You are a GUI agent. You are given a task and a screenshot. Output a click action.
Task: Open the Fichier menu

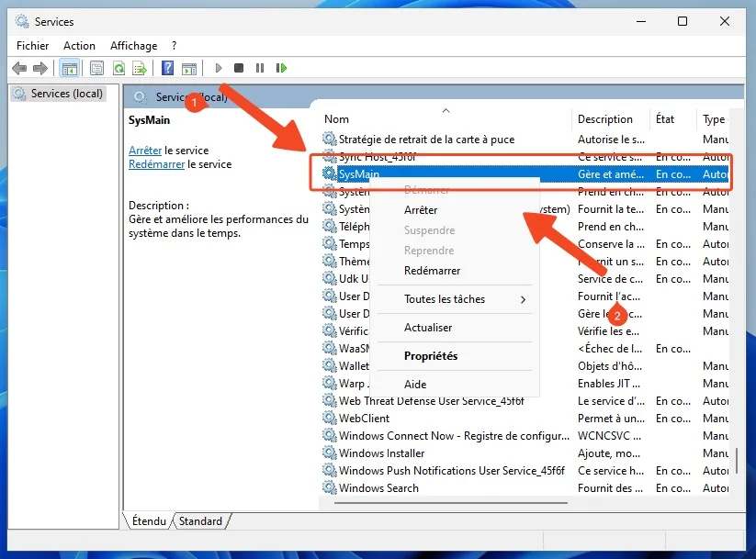[x=33, y=45]
